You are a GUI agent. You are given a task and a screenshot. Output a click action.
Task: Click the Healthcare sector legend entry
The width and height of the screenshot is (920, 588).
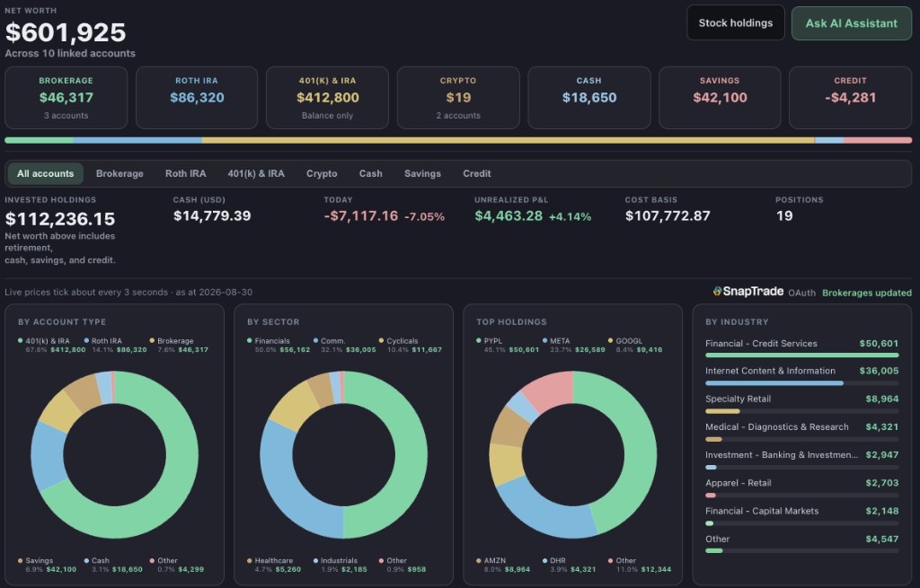[274, 565]
